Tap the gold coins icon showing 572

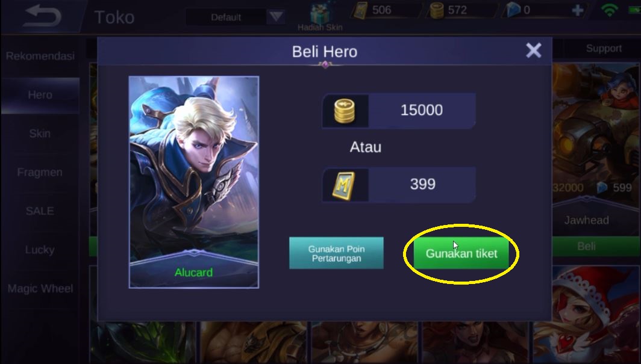point(436,10)
